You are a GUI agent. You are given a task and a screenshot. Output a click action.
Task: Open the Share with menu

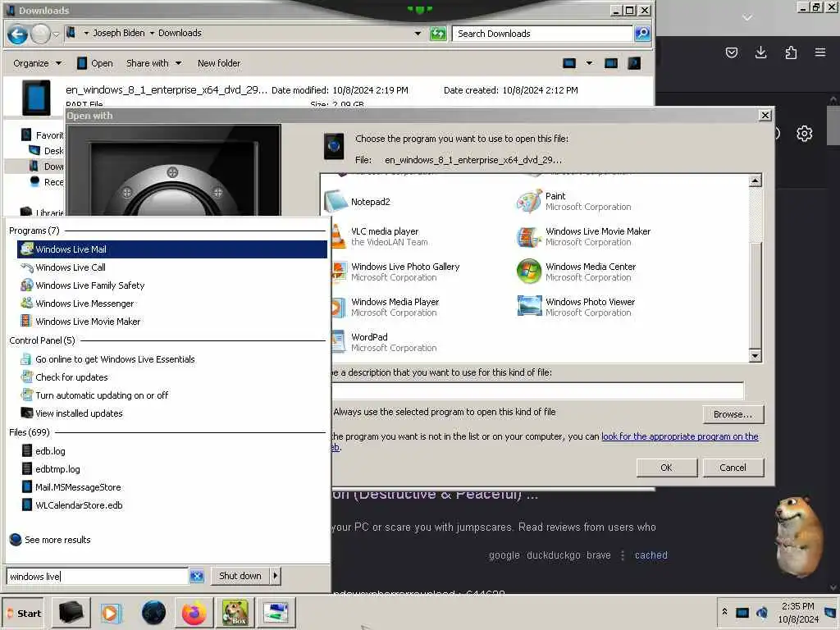click(153, 63)
